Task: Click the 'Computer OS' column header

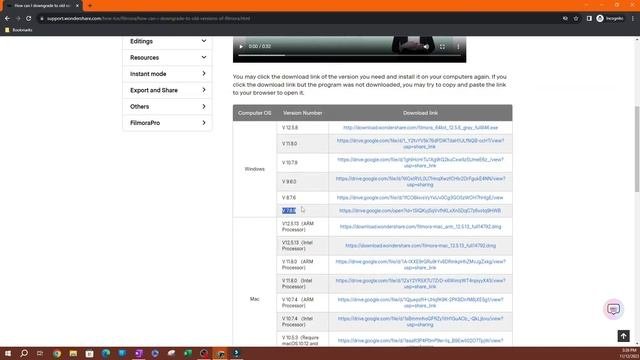Action: pyautogui.click(x=255, y=113)
